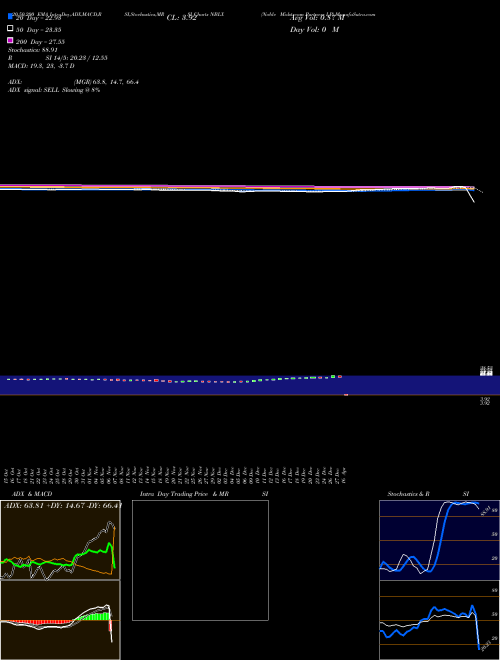Click the ADX indicator chart thumbnail

point(60,540)
